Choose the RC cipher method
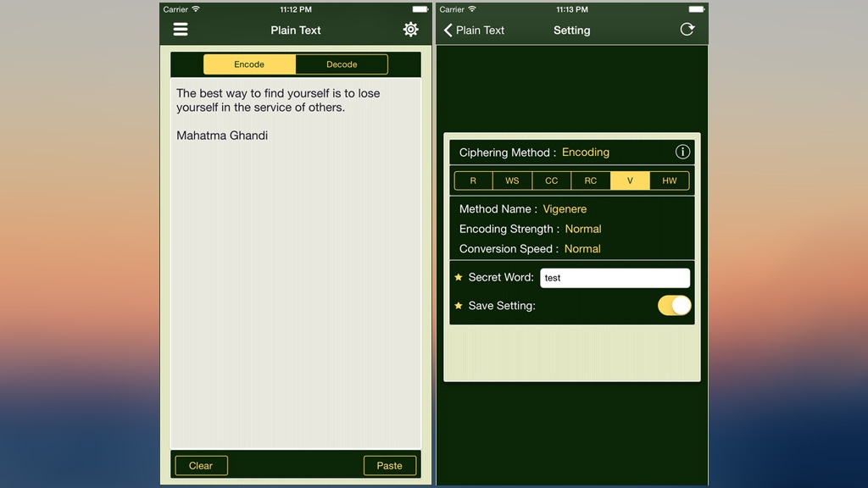This screenshot has height=488, width=868. click(591, 180)
